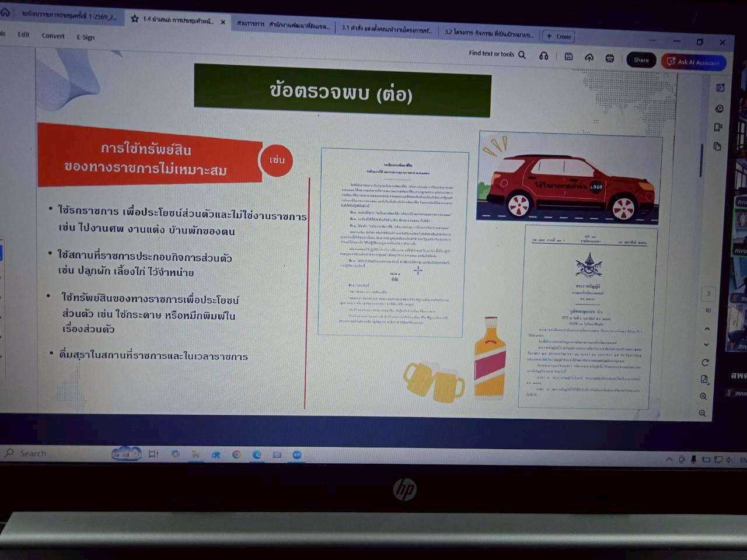747x560 pixels.
Task: Click the Share button
Action: coord(641,60)
